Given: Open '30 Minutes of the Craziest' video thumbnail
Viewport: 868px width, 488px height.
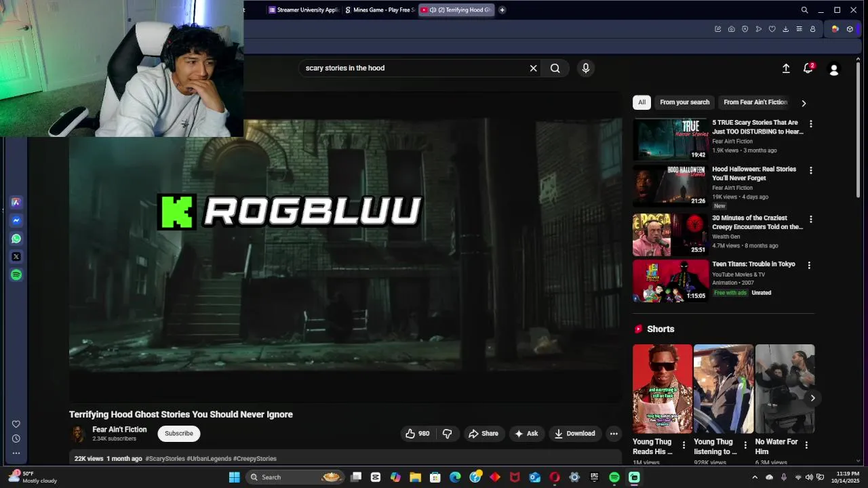Looking at the screenshot, I should (671, 235).
